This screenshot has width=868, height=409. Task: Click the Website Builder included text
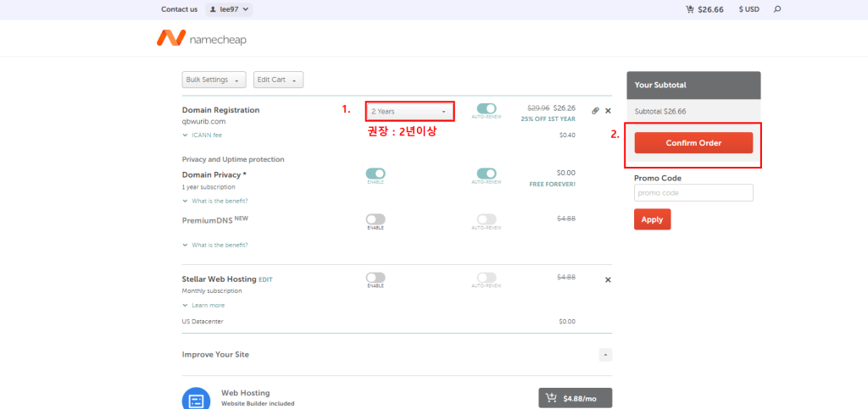coord(258,403)
